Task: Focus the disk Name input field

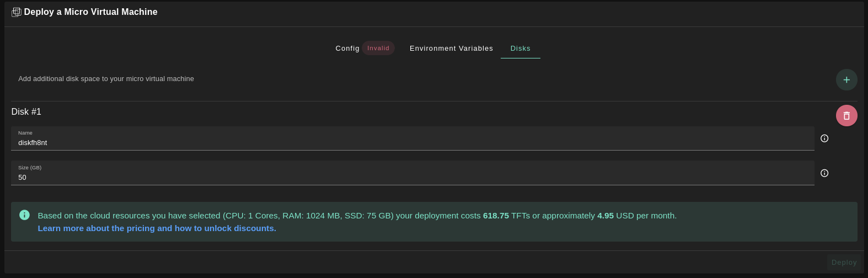Action: pos(412,142)
